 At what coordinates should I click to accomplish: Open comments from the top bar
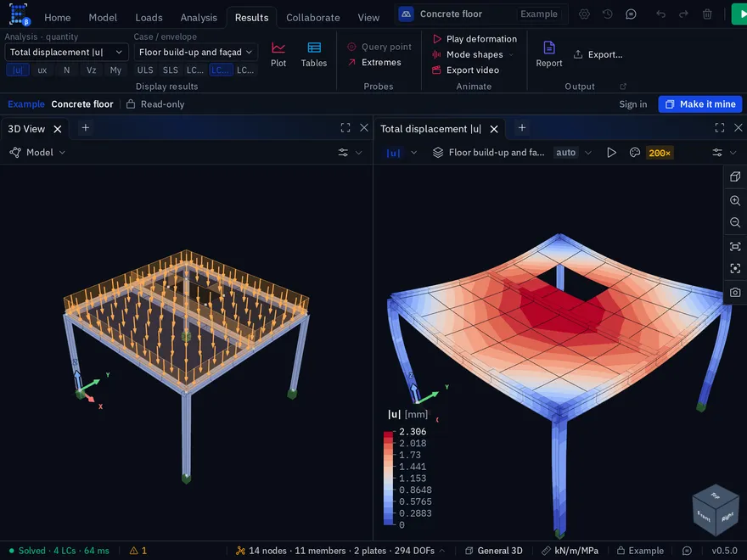pos(631,14)
